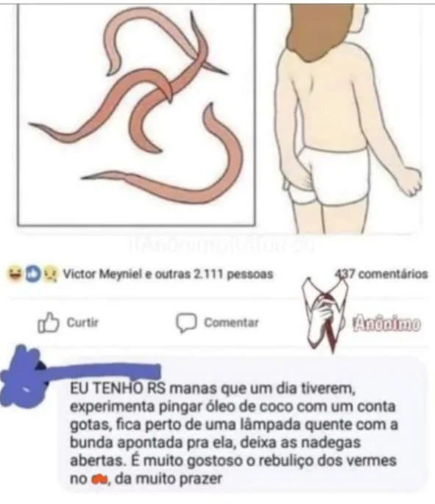Click the laughing Haha reaction emoji

15,274
